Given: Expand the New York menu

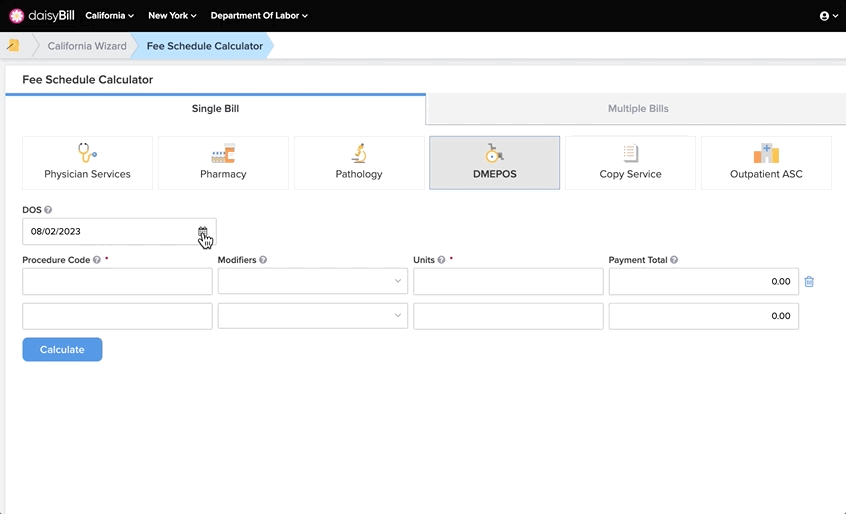Looking at the screenshot, I should (172, 16).
